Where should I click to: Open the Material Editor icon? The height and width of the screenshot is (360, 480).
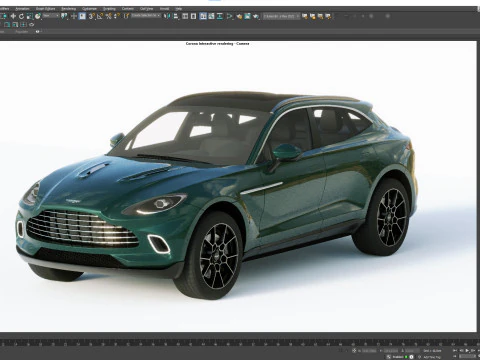(230, 16)
